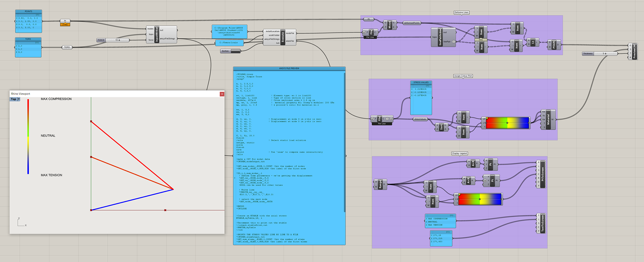Click the expression icon on lower Pt's Y input

click(x=485, y=181)
